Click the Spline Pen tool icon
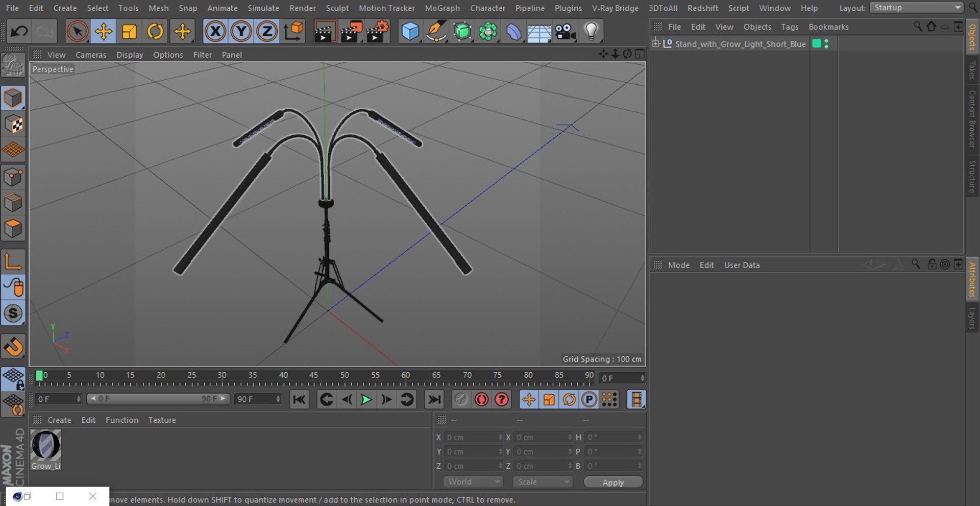 436,32
